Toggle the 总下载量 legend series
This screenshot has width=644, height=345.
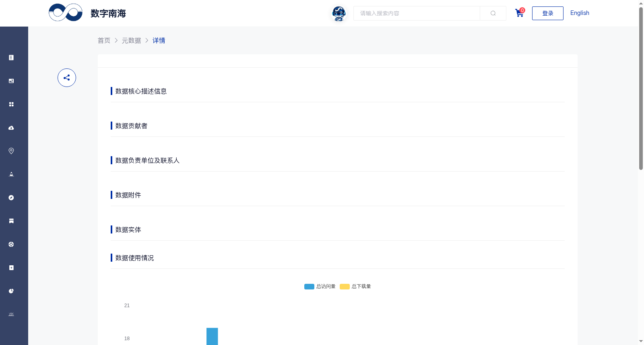coord(355,287)
